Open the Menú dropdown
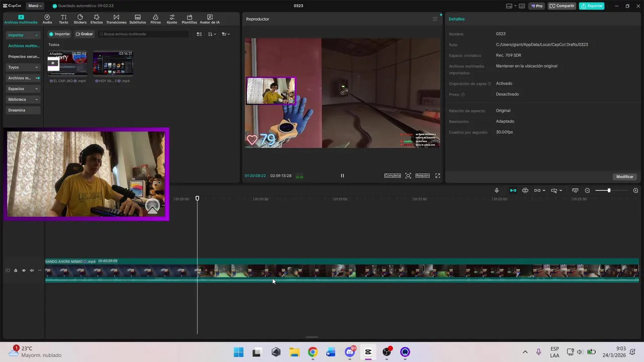 coord(35,6)
